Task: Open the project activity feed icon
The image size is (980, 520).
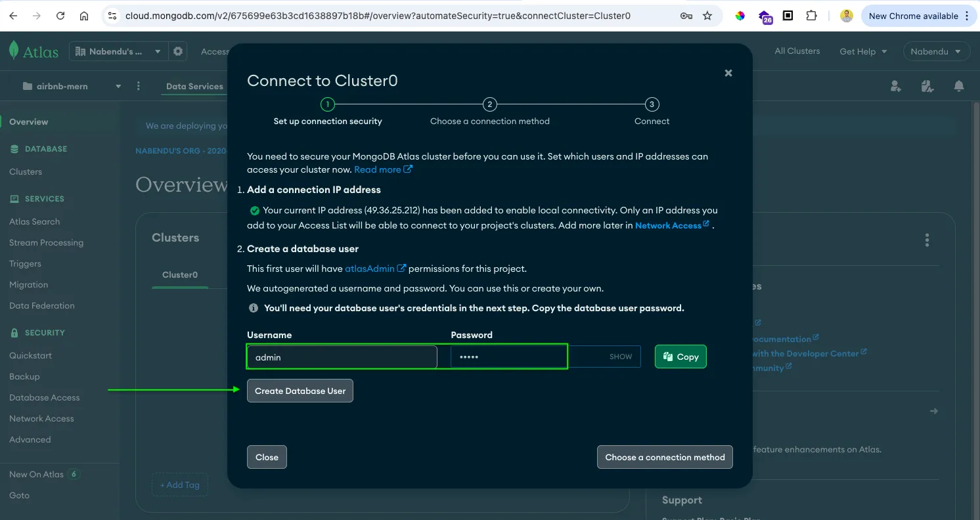Action: click(x=927, y=86)
